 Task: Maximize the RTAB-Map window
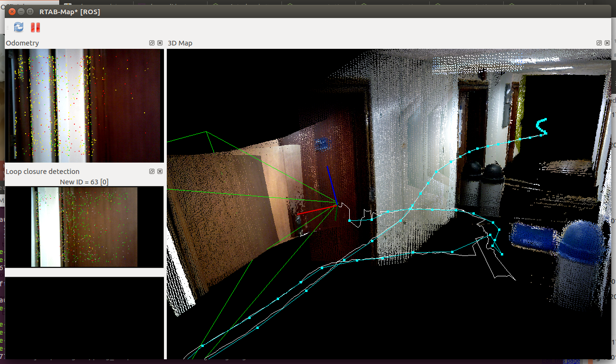tap(30, 11)
